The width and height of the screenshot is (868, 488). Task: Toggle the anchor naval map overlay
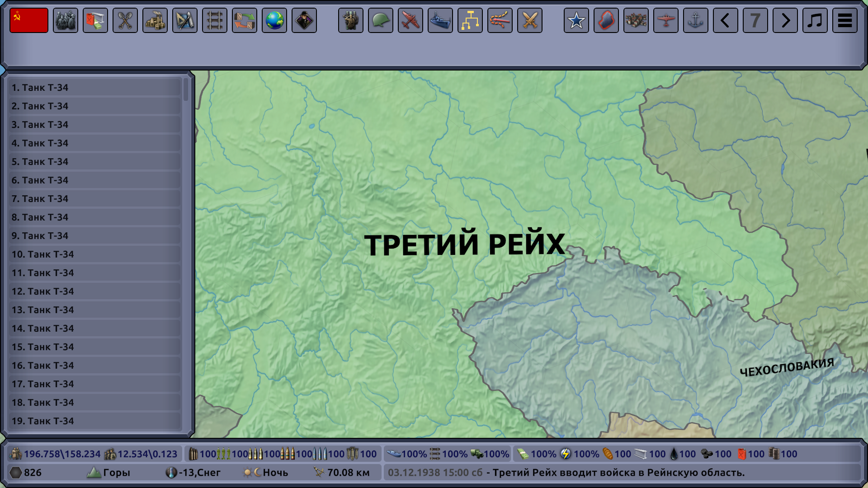696,20
